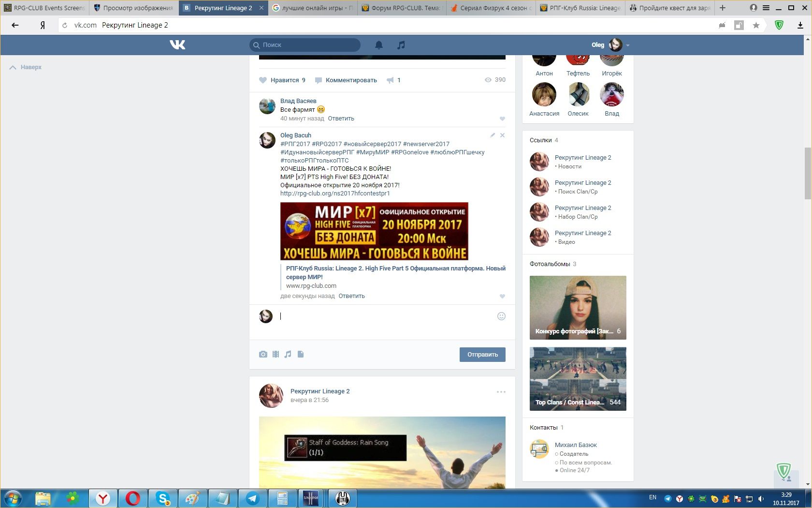Switch to the RPG-CLUB Events Screens tab
The image size is (812, 508).
pos(44,8)
